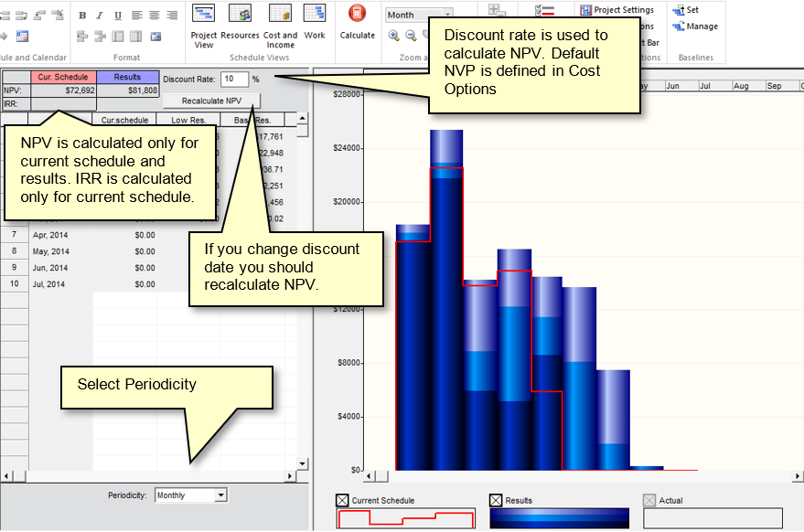Apply italic text formatting
Image resolution: width=804 pixels, height=532 pixels.
point(100,16)
